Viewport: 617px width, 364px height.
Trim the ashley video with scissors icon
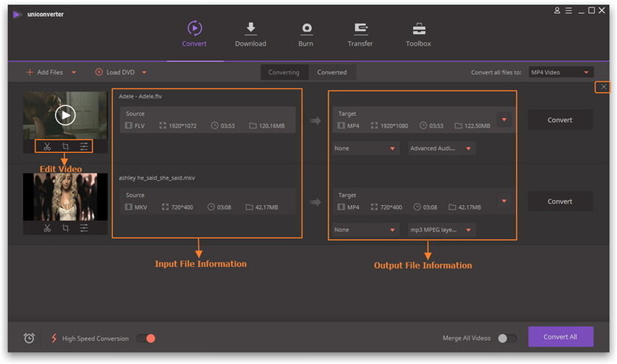coord(47,228)
